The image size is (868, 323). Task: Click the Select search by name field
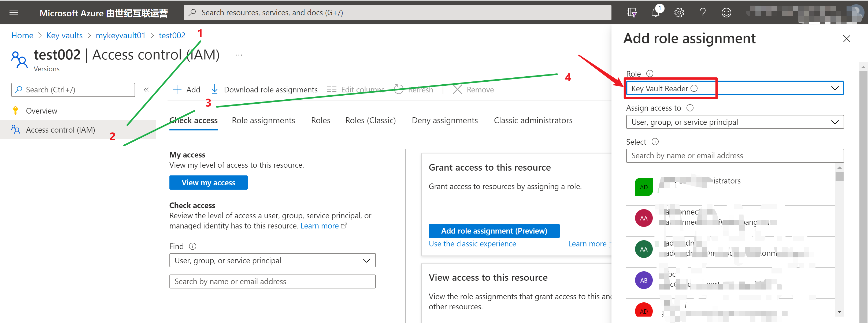coord(735,156)
